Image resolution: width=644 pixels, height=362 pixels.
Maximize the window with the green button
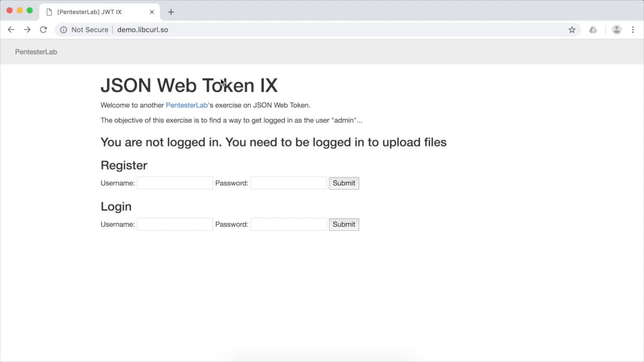point(30,11)
